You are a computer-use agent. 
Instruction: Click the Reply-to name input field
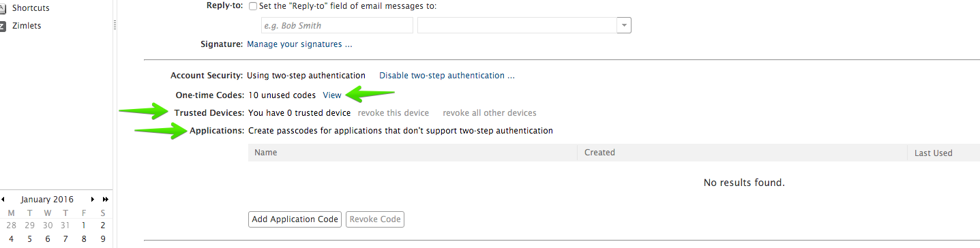[x=337, y=25]
